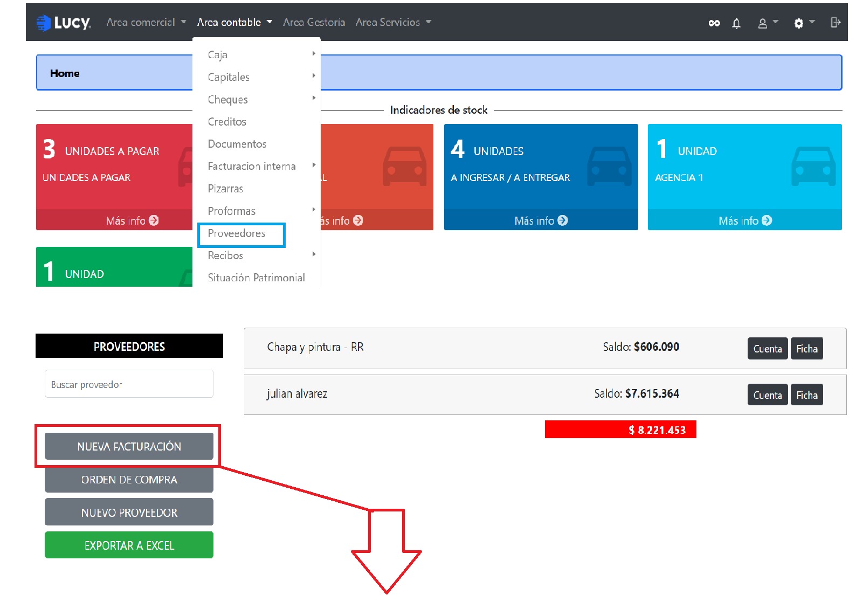Open the settings gear icon menu
Image resolution: width=856 pixels, height=616 pixels.
804,23
